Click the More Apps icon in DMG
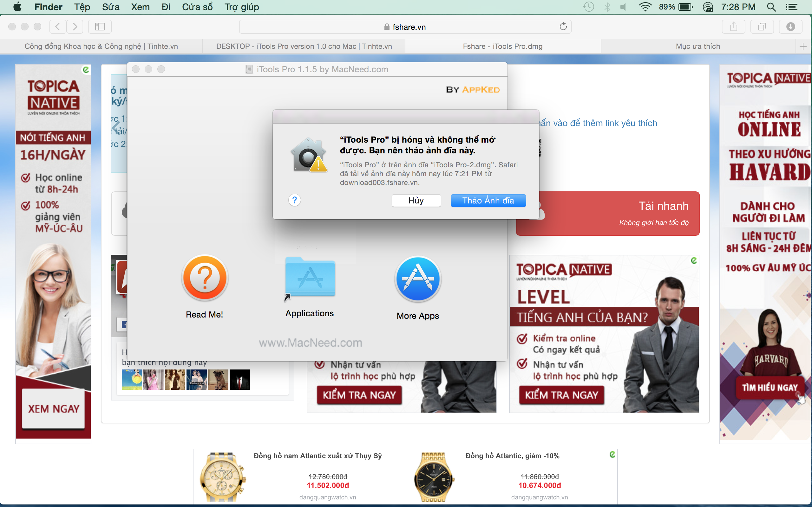Image resolution: width=812 pixels, height=507 pixels. point(418,279)
